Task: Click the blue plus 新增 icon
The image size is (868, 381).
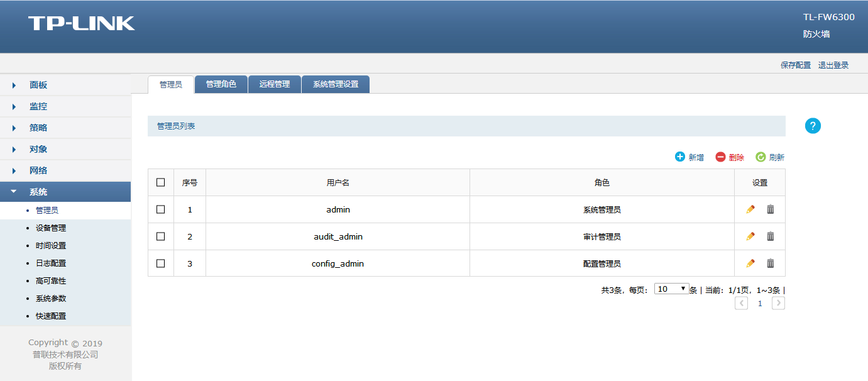Action: [679, 157]
